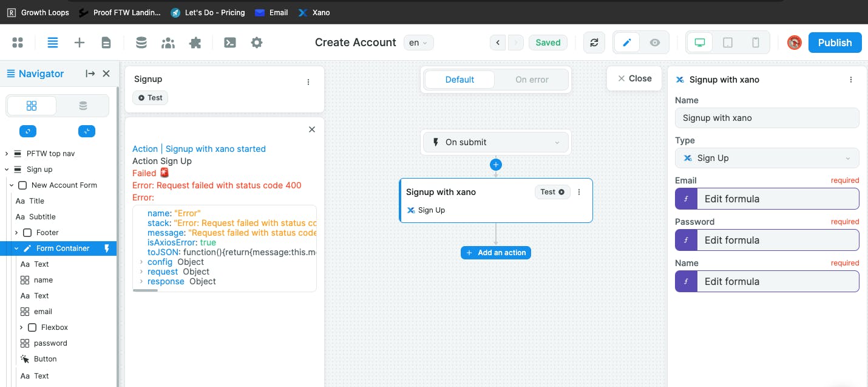Edit the Password formula field
Screen dimensions: 868x387
(x=767, y=240)
